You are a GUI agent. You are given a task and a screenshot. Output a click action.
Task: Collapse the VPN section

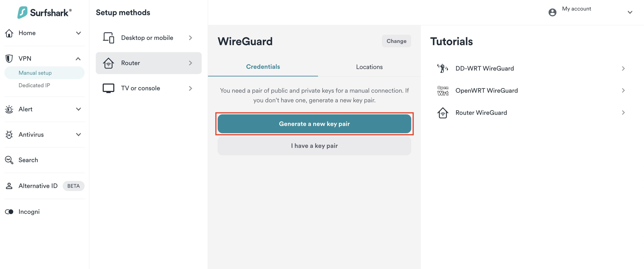pos(78,58)
